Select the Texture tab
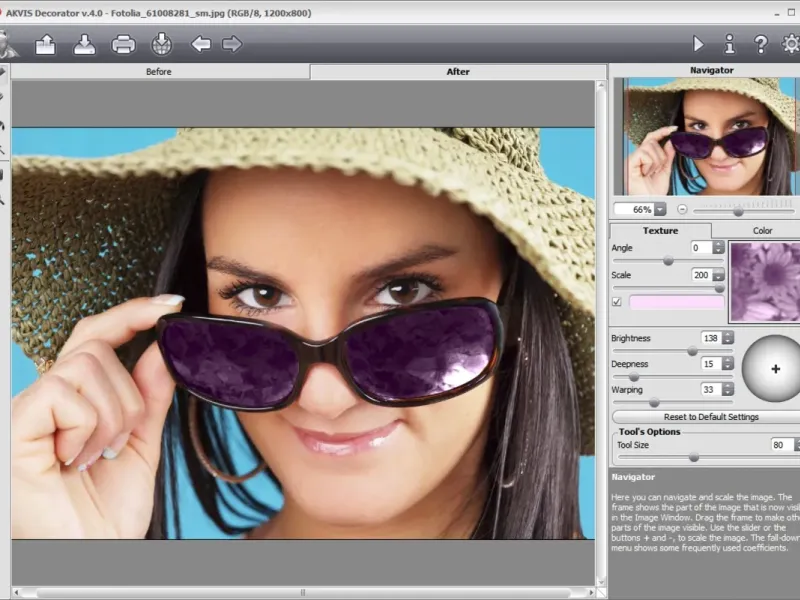 pyautogui.click(x=660, y=231)
